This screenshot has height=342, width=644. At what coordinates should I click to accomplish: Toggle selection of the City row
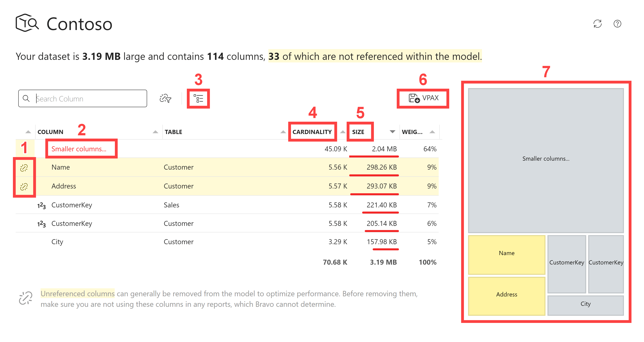click(x=57, y=242)
